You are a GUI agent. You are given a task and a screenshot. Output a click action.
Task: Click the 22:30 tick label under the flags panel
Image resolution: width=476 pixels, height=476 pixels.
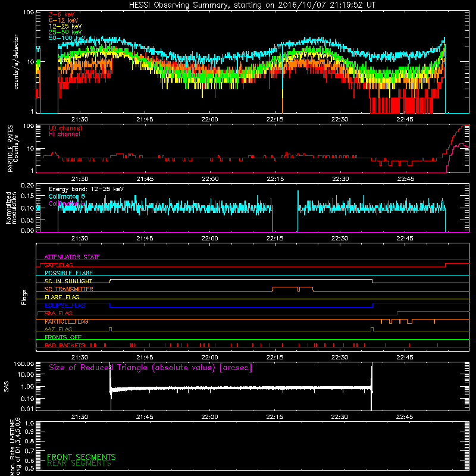[x=339, y=358]
